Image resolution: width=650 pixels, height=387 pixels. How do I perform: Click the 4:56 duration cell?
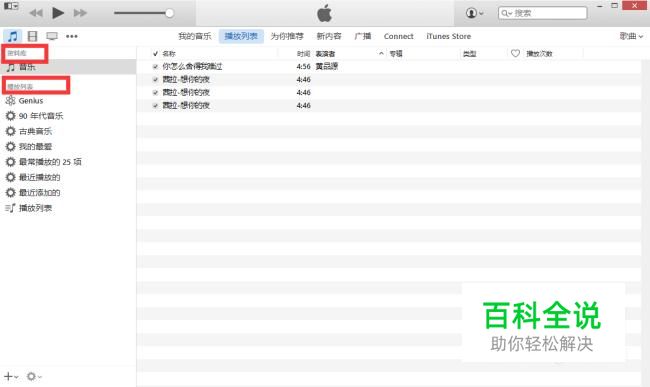coord(303,66)
